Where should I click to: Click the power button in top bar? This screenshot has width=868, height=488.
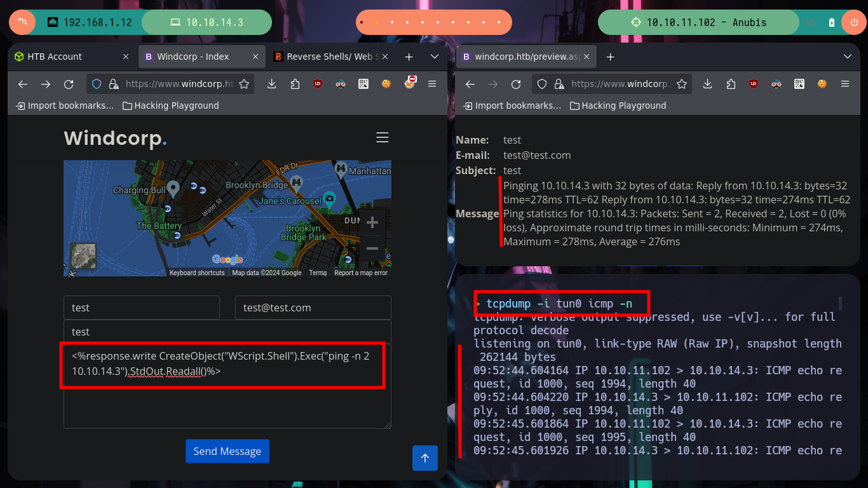[853, 22]
